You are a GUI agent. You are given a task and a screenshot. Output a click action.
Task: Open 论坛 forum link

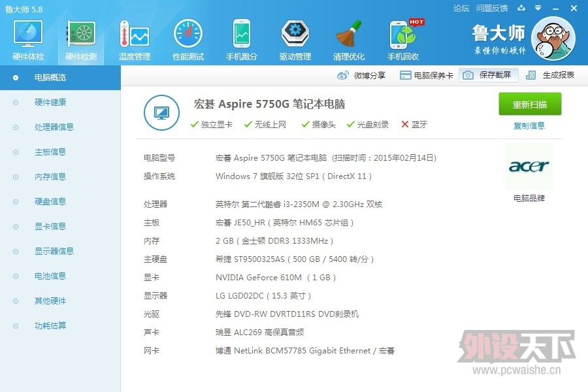pos(461,8)
